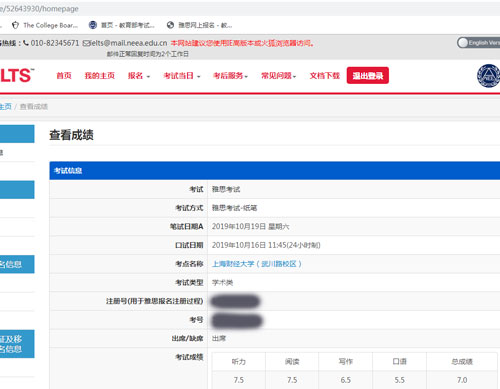
Task: Click the ielts@mail.neea.edu.cn email address
Action: coord(129,43)
